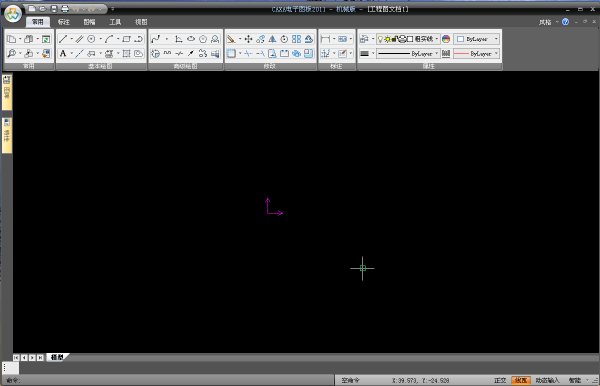Select the Arrow tool
The height and width of the screenshot is (386, 600).
click(191, 54)
